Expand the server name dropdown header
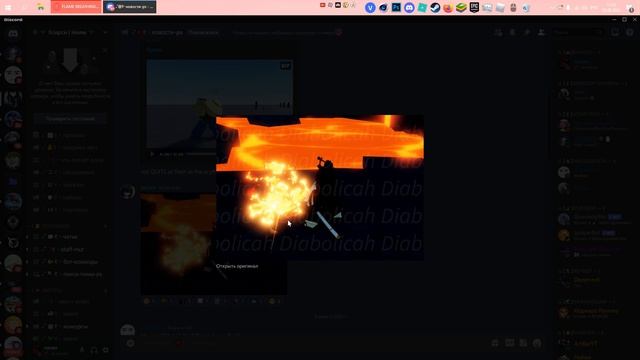640x360 pixels. tap(70, 32)
